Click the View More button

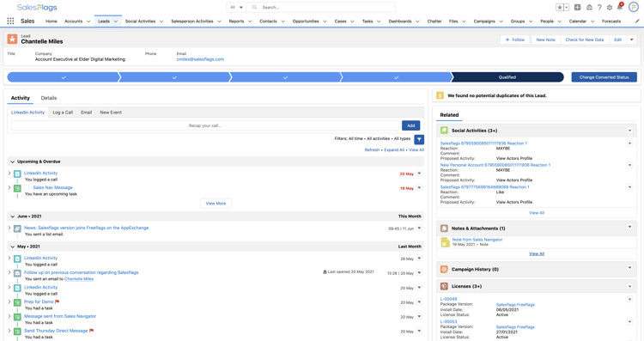coord(216,204)
